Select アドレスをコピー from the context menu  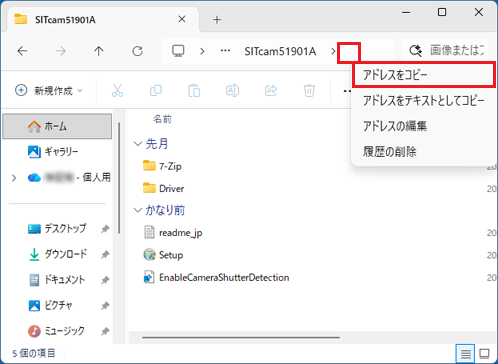[x=423, y=75]
